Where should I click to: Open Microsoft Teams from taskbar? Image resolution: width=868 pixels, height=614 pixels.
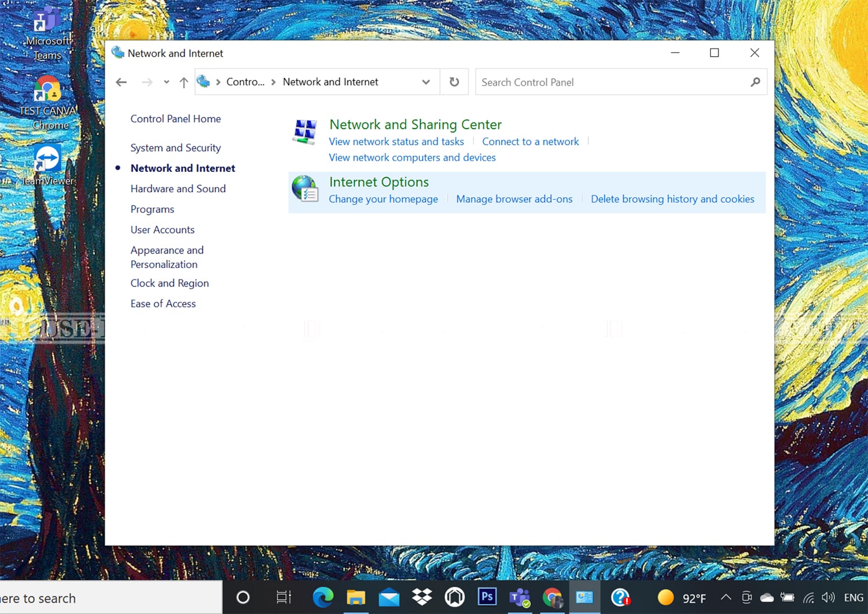coord(520,597)
